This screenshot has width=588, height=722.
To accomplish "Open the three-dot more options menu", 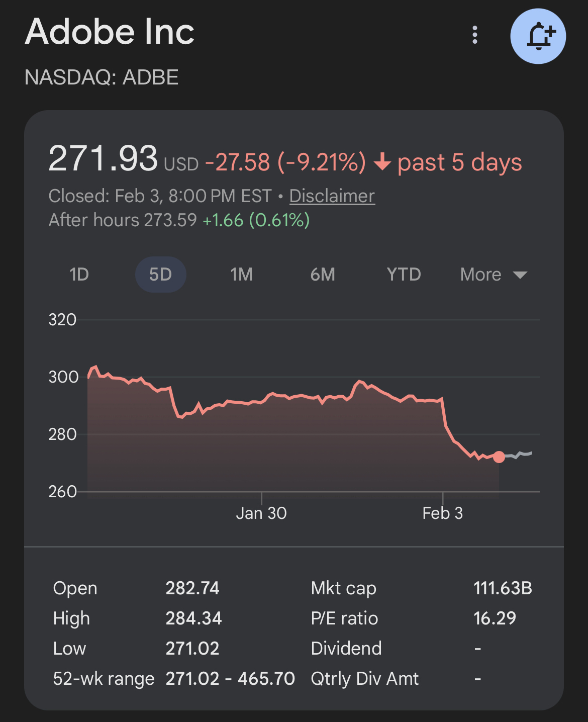I will point(475,35).
